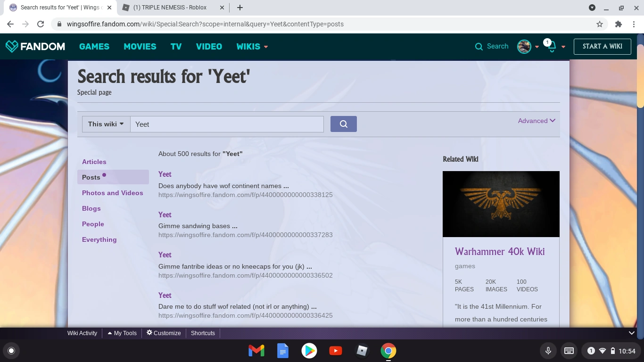
Task: Switch to the TRIPLE NEMESIS Roblox tab
Action: point(170,8)
